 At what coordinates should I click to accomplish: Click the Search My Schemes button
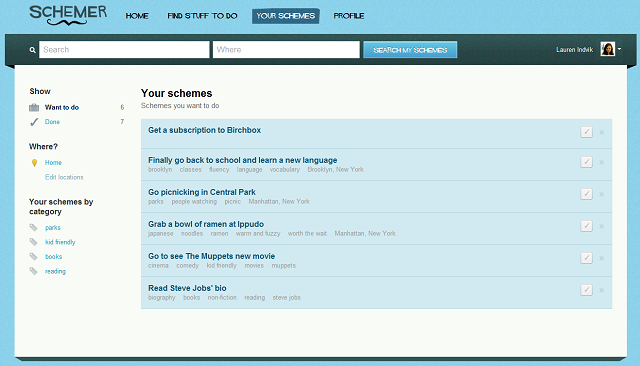(410, 50)
